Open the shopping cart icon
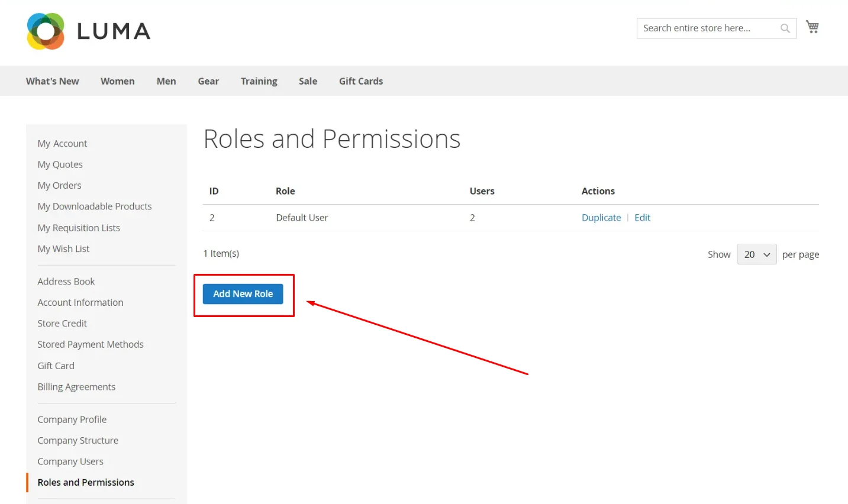The width and height of the screenshot is (848, 504). tap(812, 27)
